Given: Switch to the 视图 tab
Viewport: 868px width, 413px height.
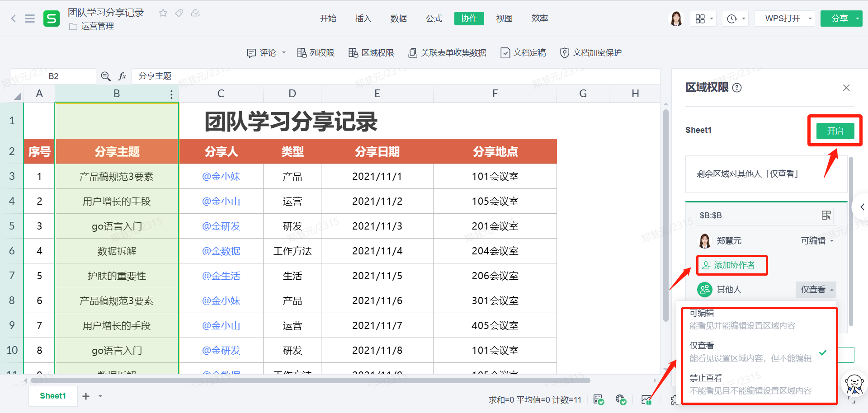Looking at the screenshot, I should pyautogui.click(x=505, y=19).
